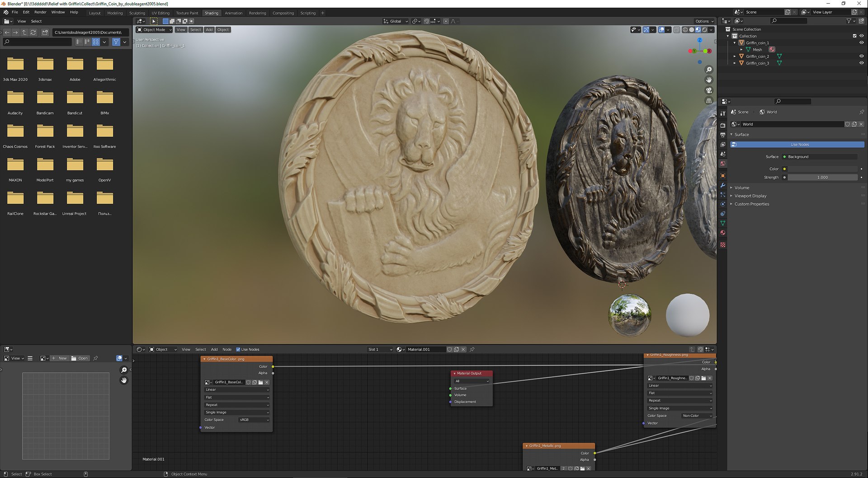The image size is (868, 478).
Task: Open the Object Mode dropdown
Action: [x=154, y=30]
